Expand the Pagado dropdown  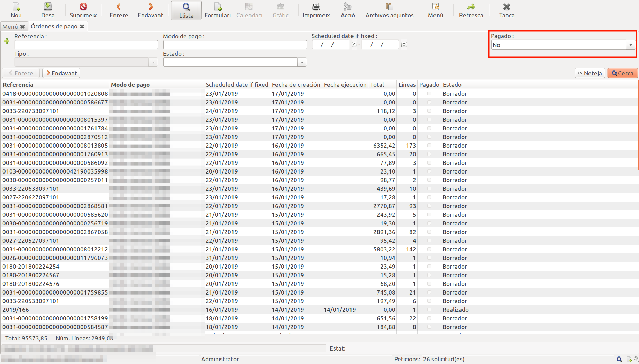point(630,45)
